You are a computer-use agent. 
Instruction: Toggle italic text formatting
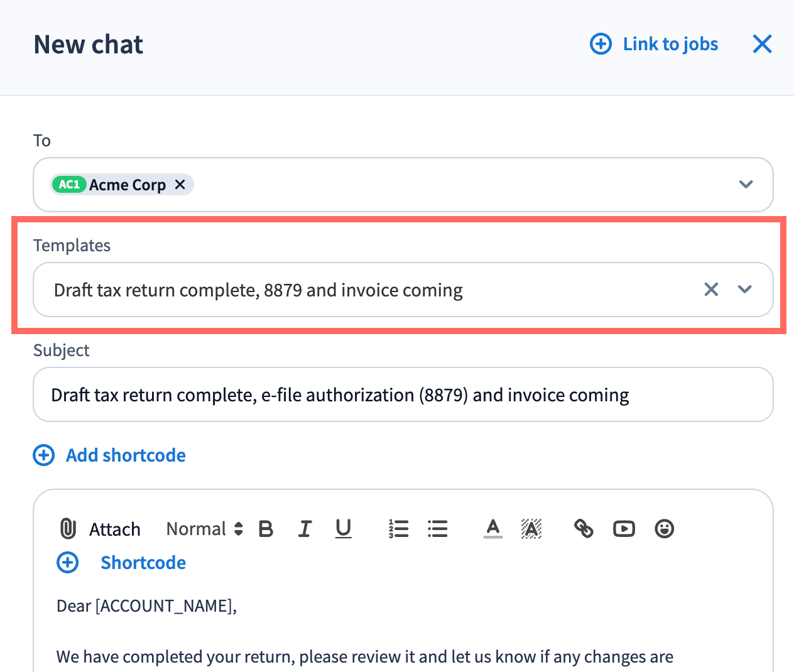click(305, 529)
